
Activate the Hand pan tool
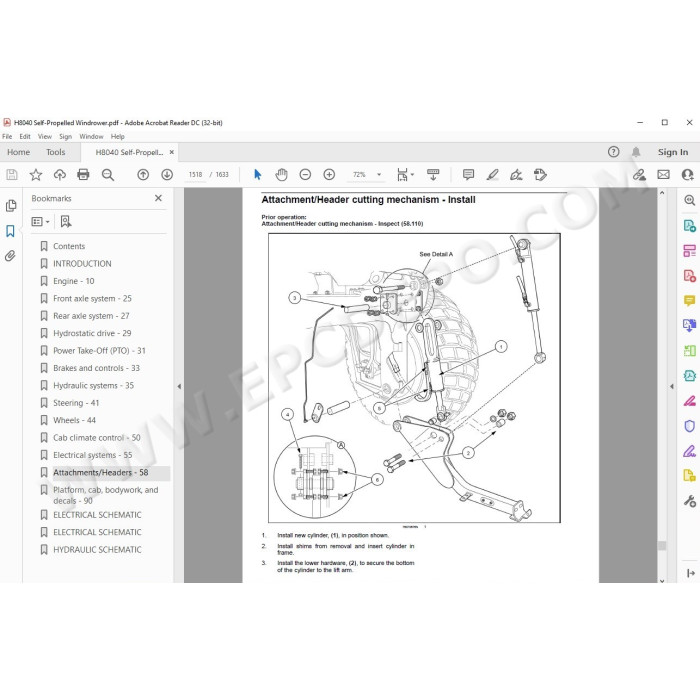[x=281, y=175]
